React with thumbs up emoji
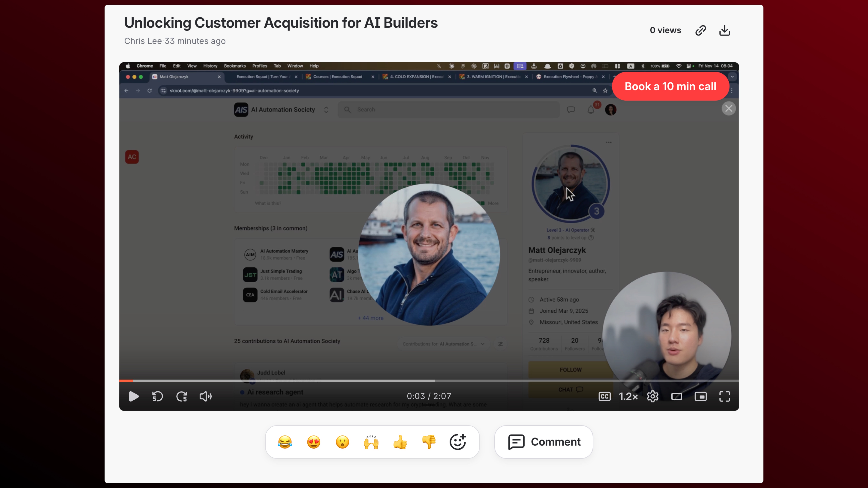 click(400, 442)
